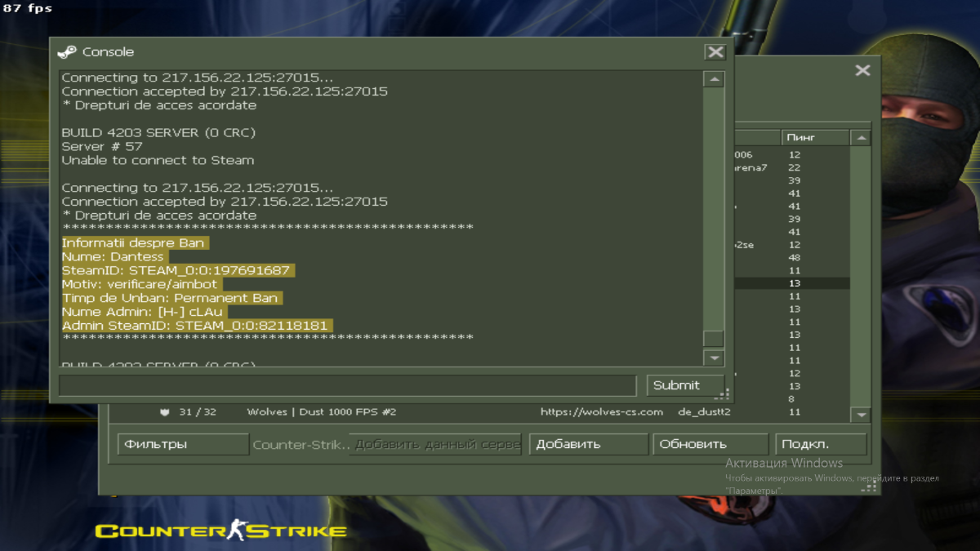Close the Console window
Image resolution: width=980 pixels, height=551 pixels.
click(715, 52)
